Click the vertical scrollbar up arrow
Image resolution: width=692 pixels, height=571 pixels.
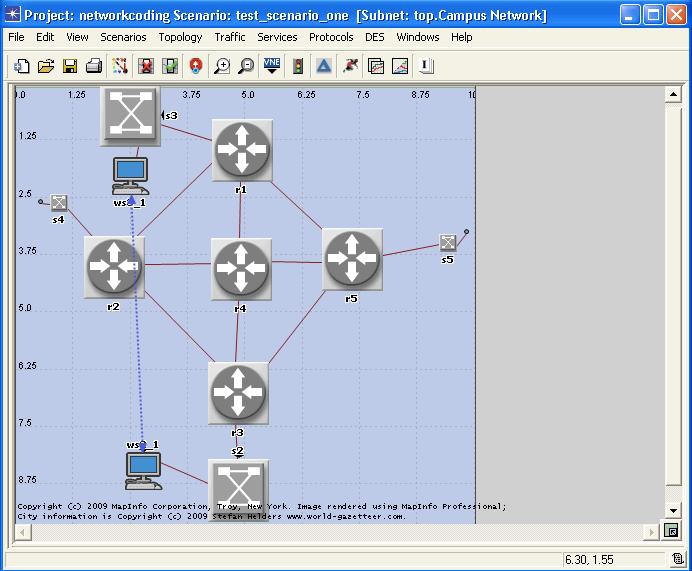coord(673,94)
